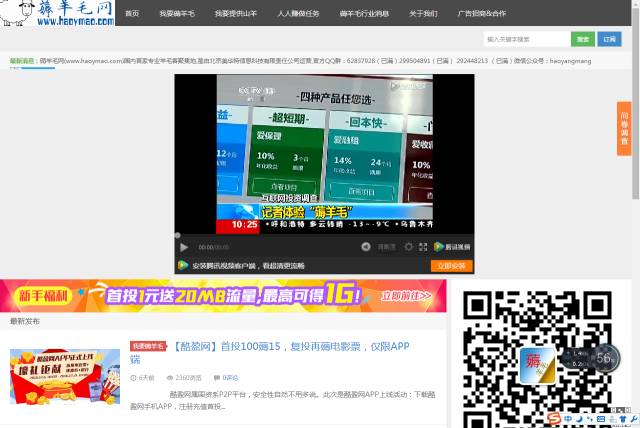This screenshot has width=640, height=428.
Task: Click the red 我要薅羊毛 category tag
Action: tap(148, 346)
